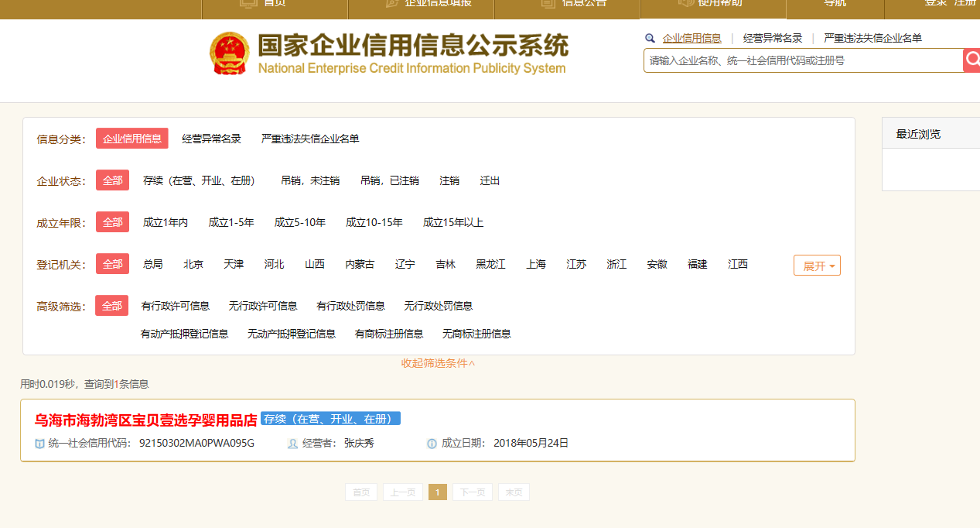Choose 安徽 registration authority

tap(657, 264)
